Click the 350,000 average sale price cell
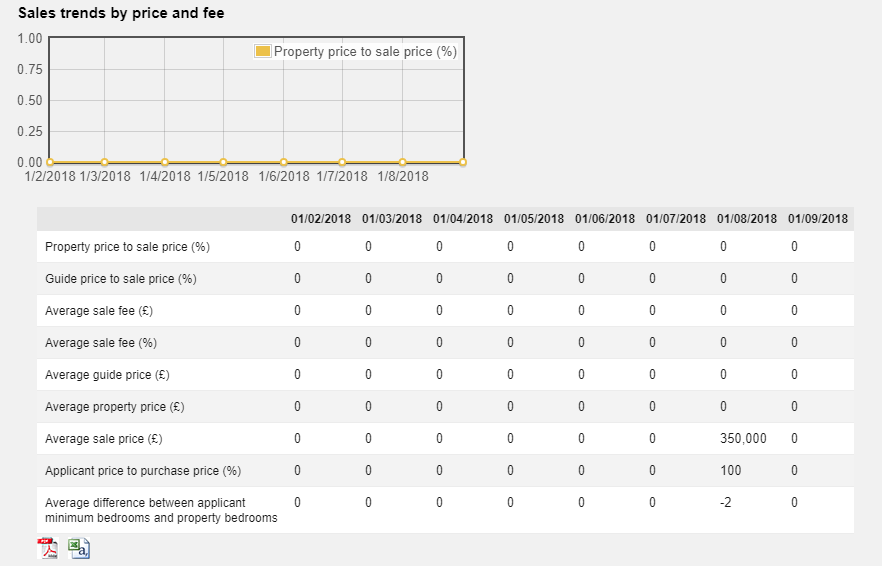Screen dimensions: 882x566 click(x=743, y=439)
